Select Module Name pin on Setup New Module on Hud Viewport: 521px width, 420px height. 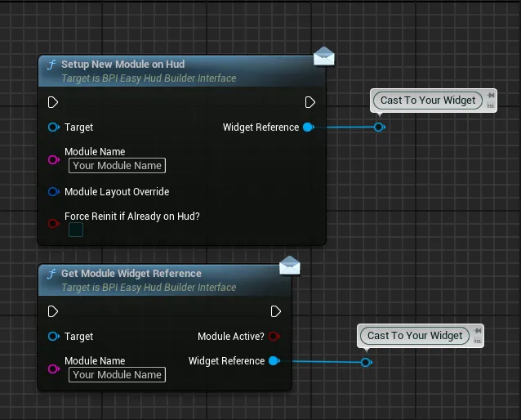point(54,159)
